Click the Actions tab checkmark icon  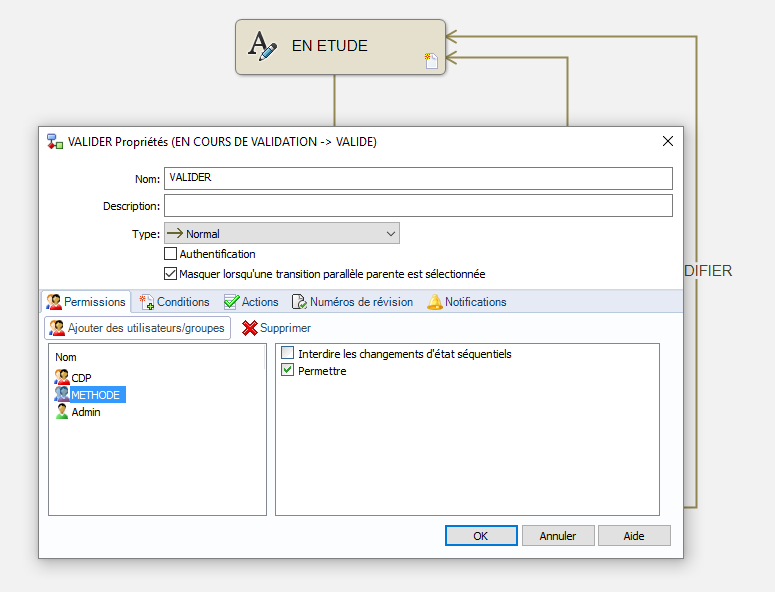(x=231, y=302)
